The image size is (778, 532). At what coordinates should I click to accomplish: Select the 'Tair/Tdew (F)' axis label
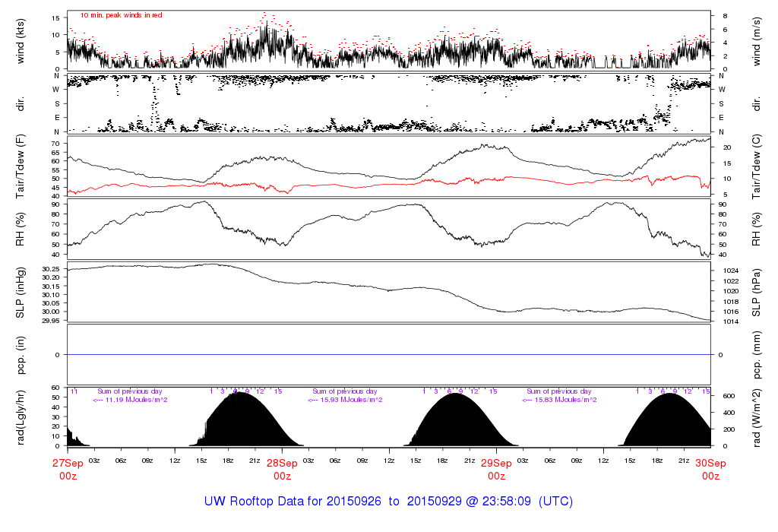[20, 166]
